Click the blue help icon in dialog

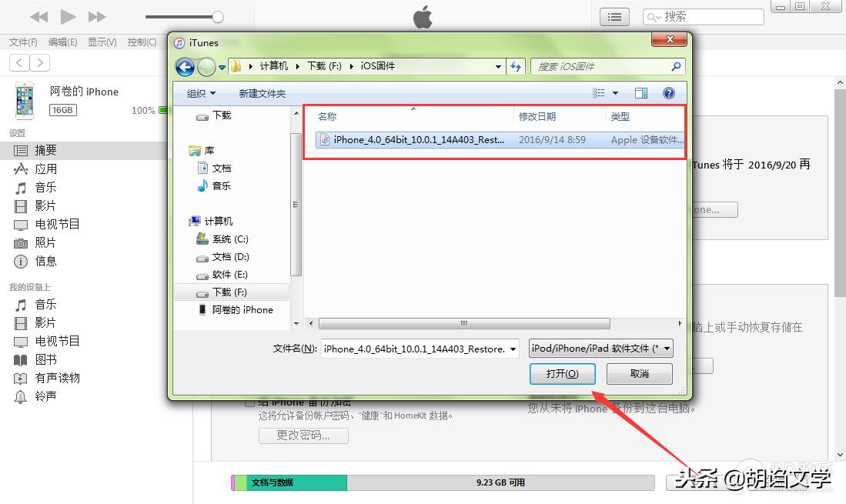point(668,93)
